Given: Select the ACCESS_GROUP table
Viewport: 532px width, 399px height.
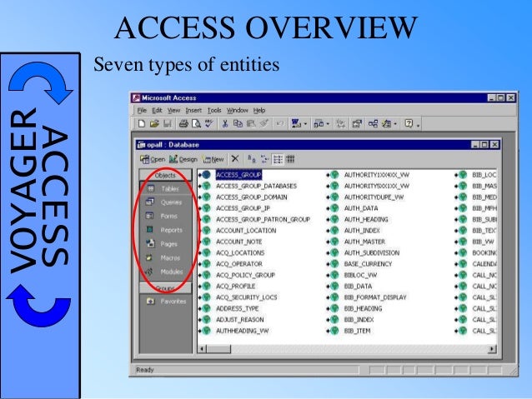Looking at the screenshot, I should (x=238, y=175).
